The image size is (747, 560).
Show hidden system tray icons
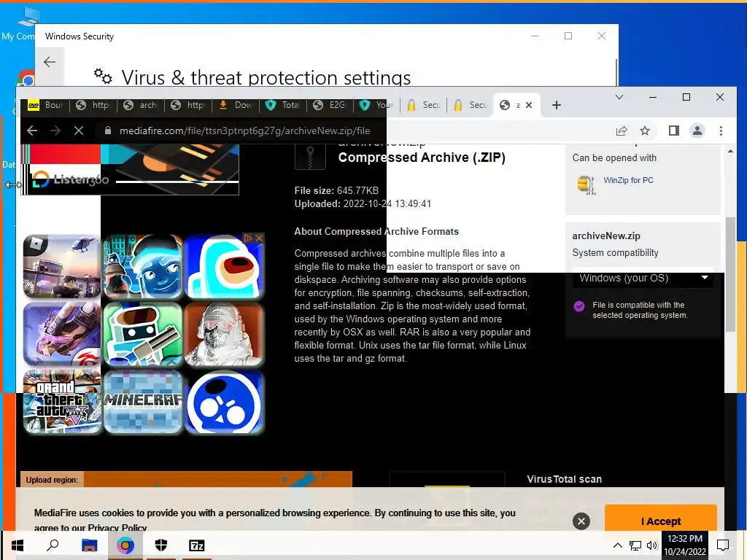[617, 545]
